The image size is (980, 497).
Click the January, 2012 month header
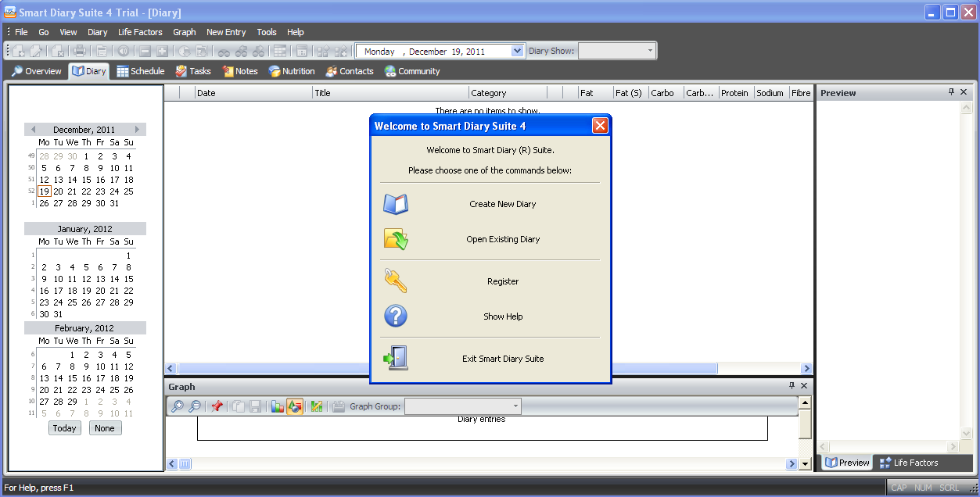pyautogui.click(x=84, y=229)
